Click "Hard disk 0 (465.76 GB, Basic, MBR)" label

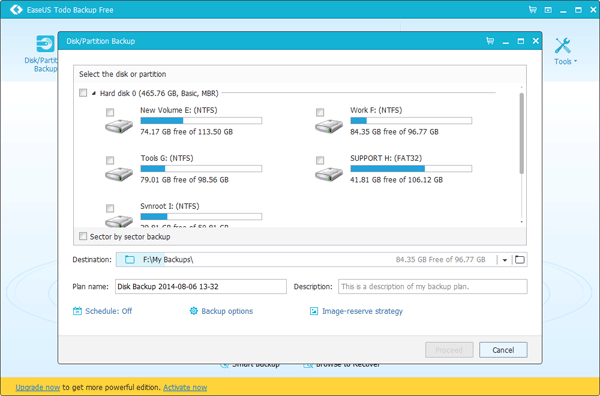(x=159, y=93)
